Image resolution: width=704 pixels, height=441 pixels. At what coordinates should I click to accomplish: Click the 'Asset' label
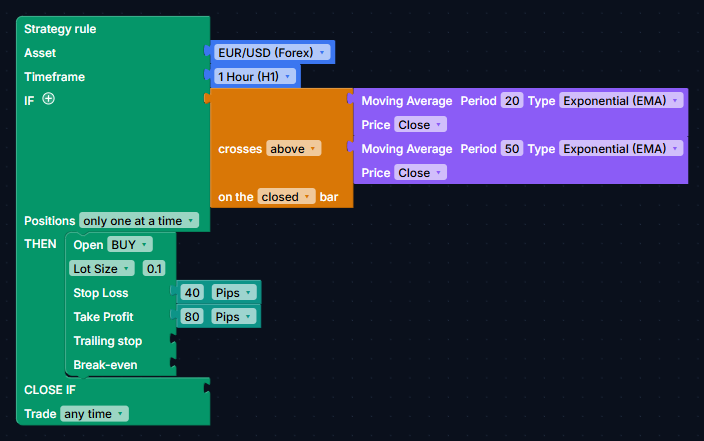tap(40, 53)
